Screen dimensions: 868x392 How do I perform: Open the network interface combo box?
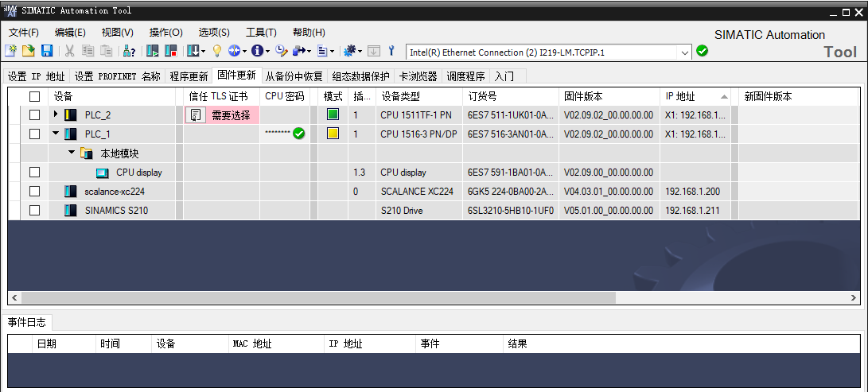[549, 52]
